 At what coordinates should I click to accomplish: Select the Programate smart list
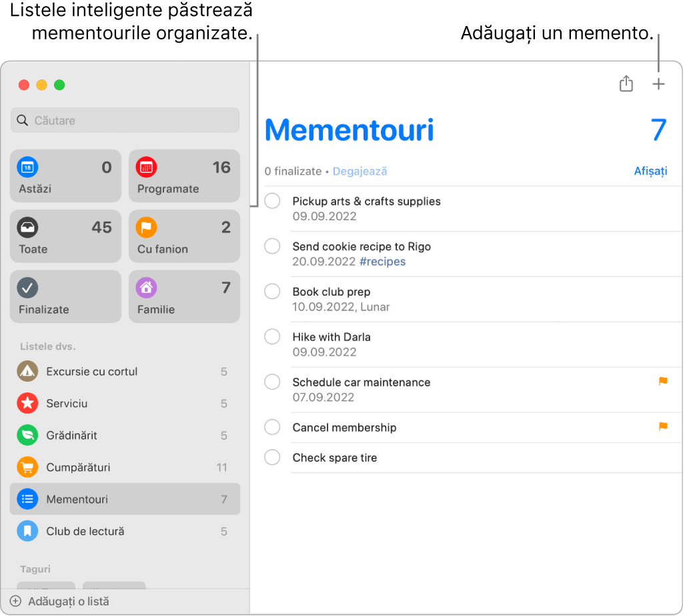click(x=184, y=176)
